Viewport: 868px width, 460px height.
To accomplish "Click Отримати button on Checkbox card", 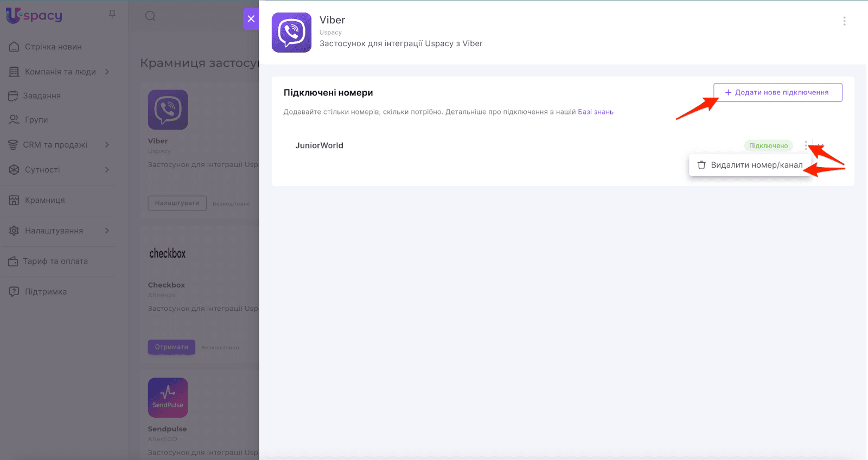I will click(171, 347).
